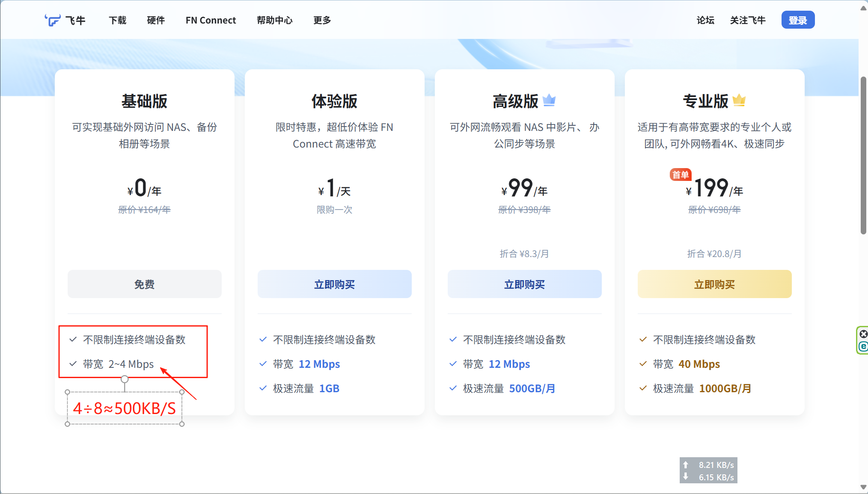
Task: Open the 关注飞牛 link
Action: tap(748, 20)
